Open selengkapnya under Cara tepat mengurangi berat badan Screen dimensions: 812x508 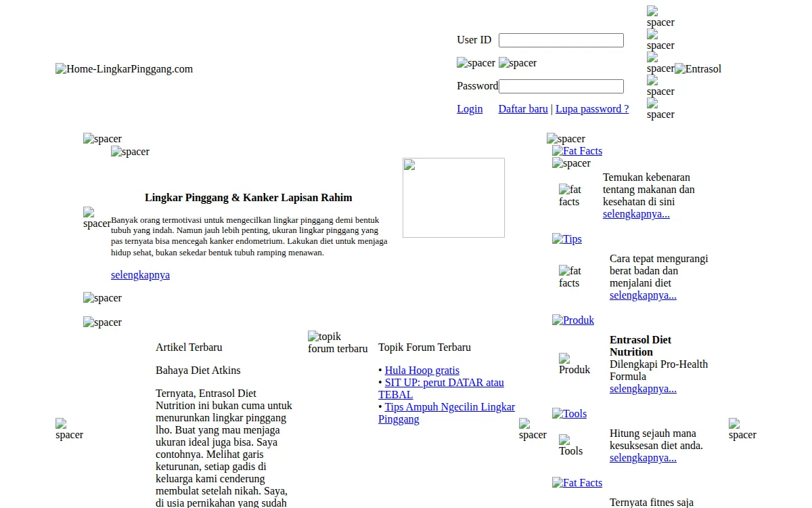[x=643, y=295]
